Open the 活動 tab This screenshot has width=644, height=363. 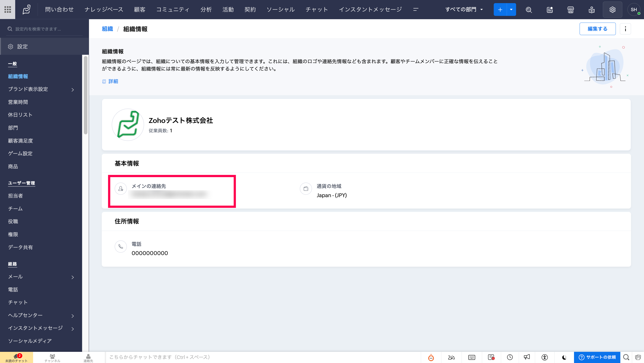228,9
